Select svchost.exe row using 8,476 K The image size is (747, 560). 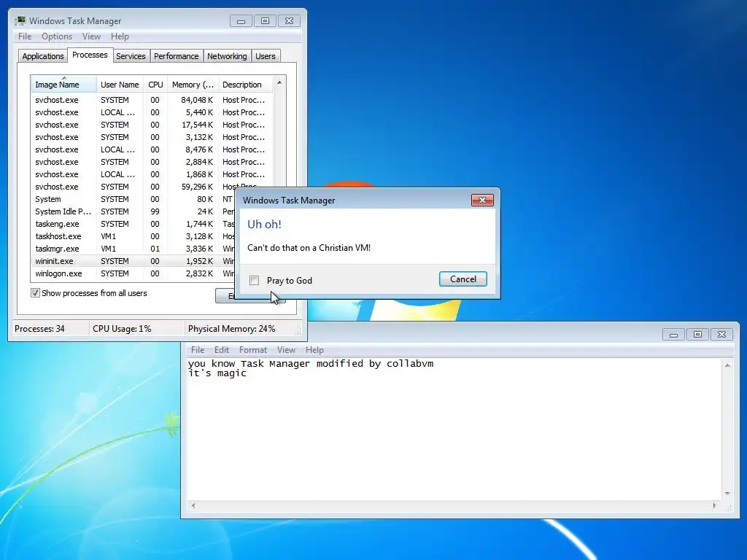(x=152, y=149)
